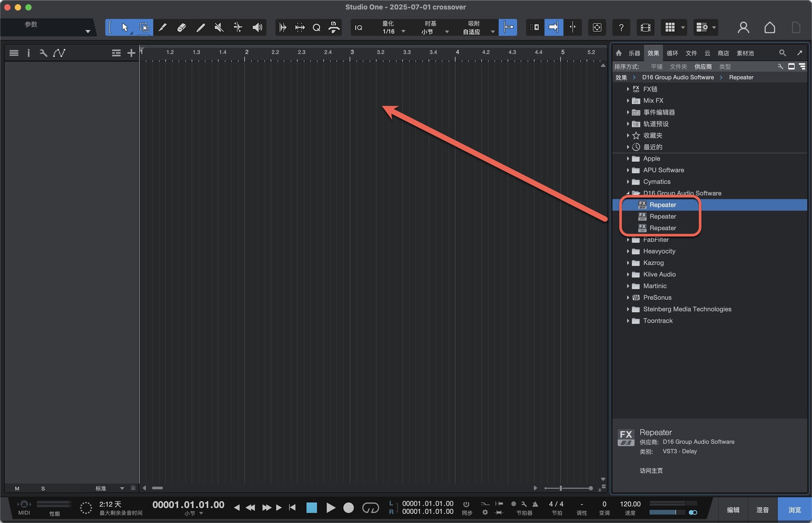The image size is (812, 523).
Task: Go to the Start page home icon
Action: (x=770, y=28)
